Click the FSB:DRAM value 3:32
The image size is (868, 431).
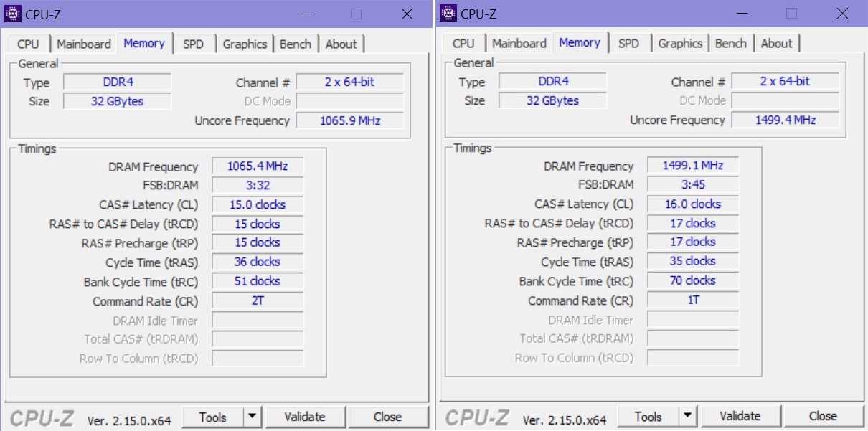(258, 185)
